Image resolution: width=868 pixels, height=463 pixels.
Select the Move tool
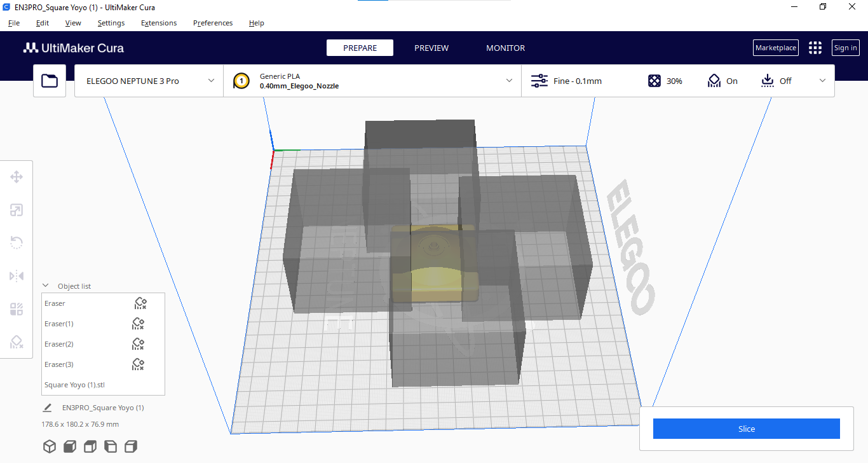pyautogui.click(x=16, y=177)
